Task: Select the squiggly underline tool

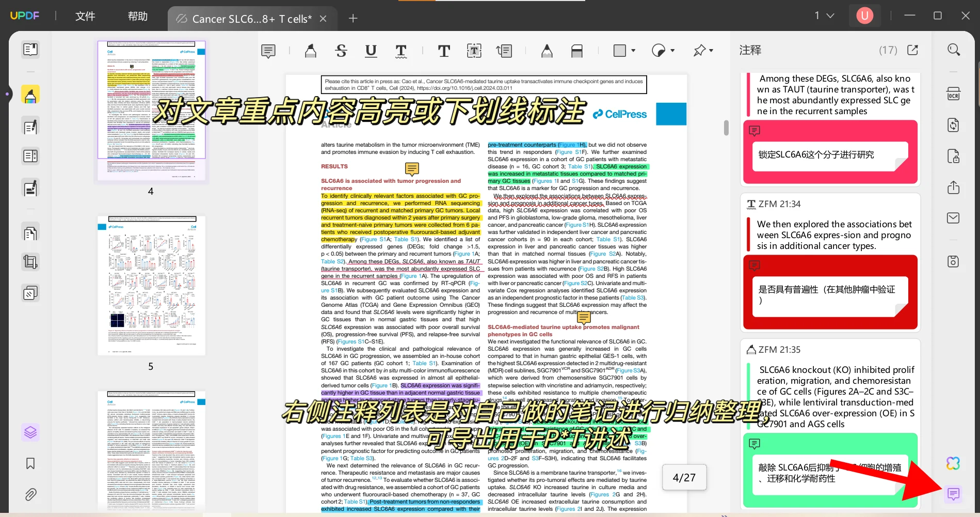Action: coord(401,51)
